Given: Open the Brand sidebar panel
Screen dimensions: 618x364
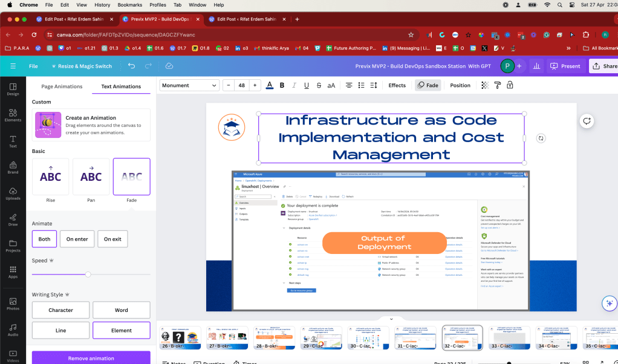Looking at the screenshot, I should pos(13,167).
